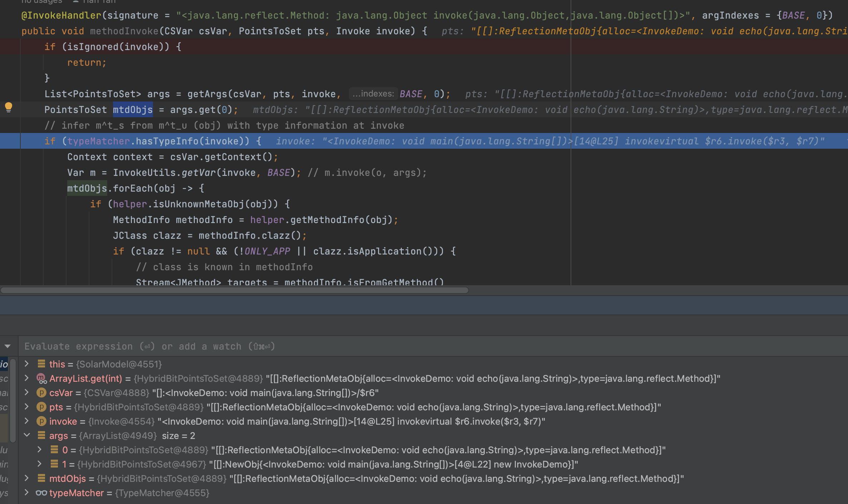Image resolution: width=848 pixels, height=504 pixels.
Task: Click the '// class is known in methodInfo' comment
Action: tap(224, 267)
